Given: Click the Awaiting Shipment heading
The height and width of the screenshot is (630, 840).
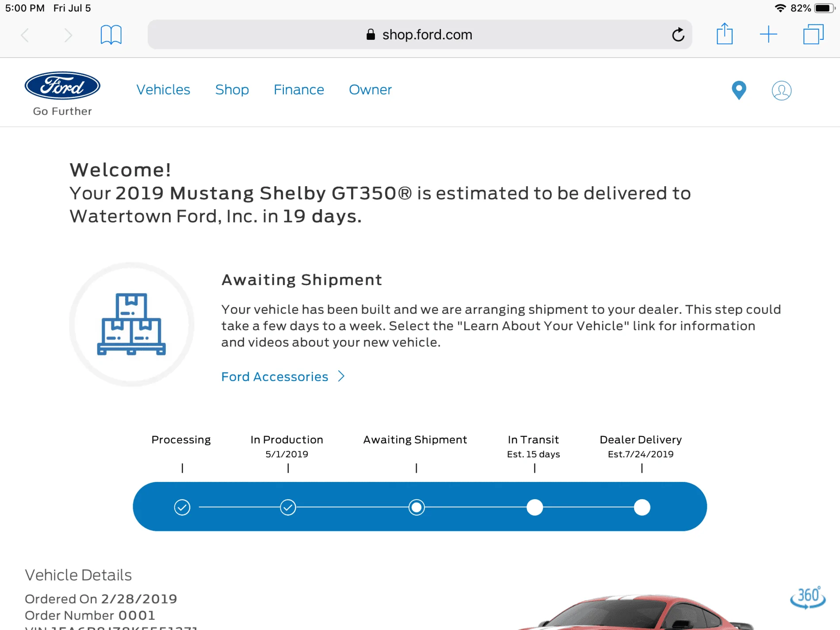Looking at the screenshot, I should (302, 280).
